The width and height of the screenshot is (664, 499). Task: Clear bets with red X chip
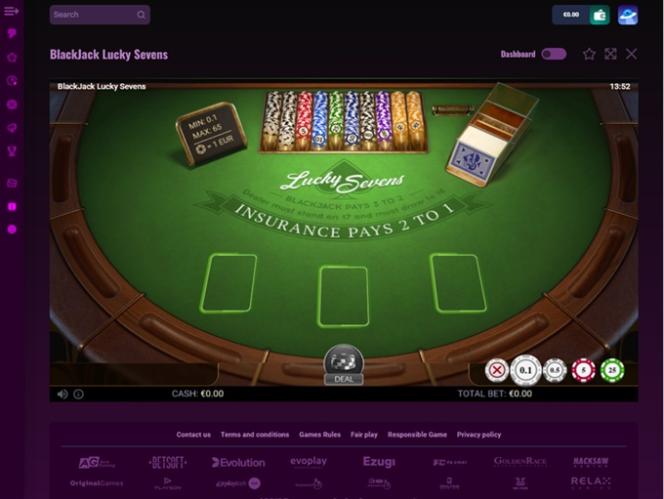coord(497,370)
